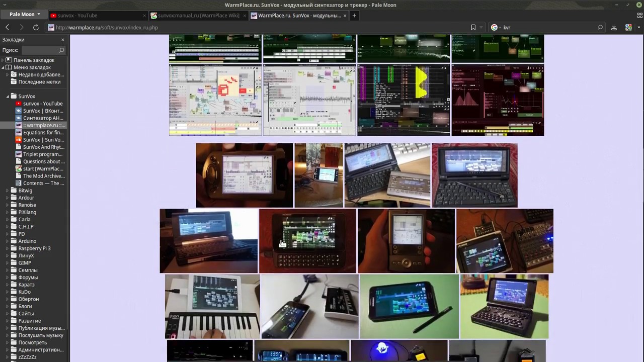Open the 'SunVox And Rhyt...' bookmark

39,147
